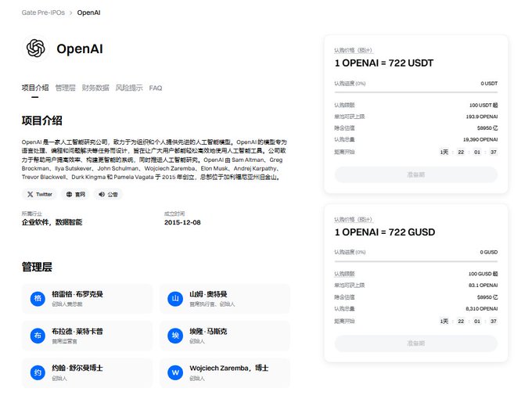Click the 格 avatar of 格雷格·布罗克曼
This screenshot has width=532, height=399.
[38, 299]
